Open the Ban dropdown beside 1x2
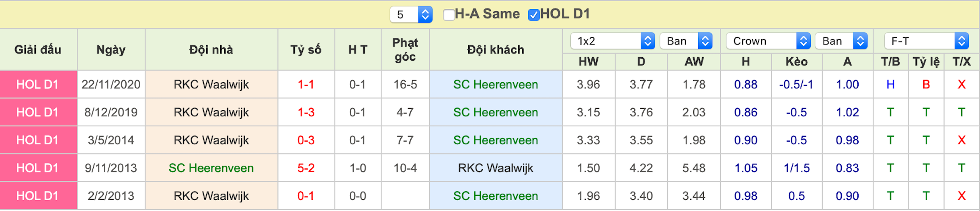Screen dimensions: 980x211 pyautogui.click(x=686, y=41)
